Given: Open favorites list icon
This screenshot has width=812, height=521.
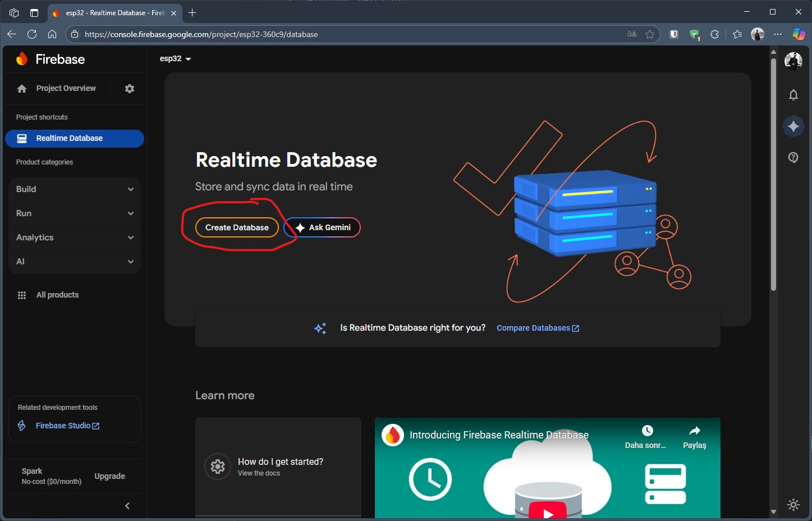Looking at the screenshot, I should tap(737, 34).
